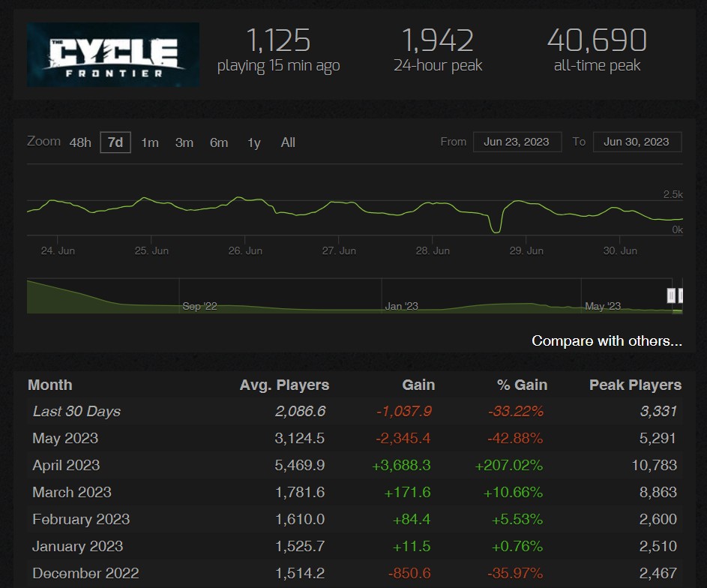707x588 pixels.
Task: Select the December 2022 row label
Action: click(x=85, y=573)
